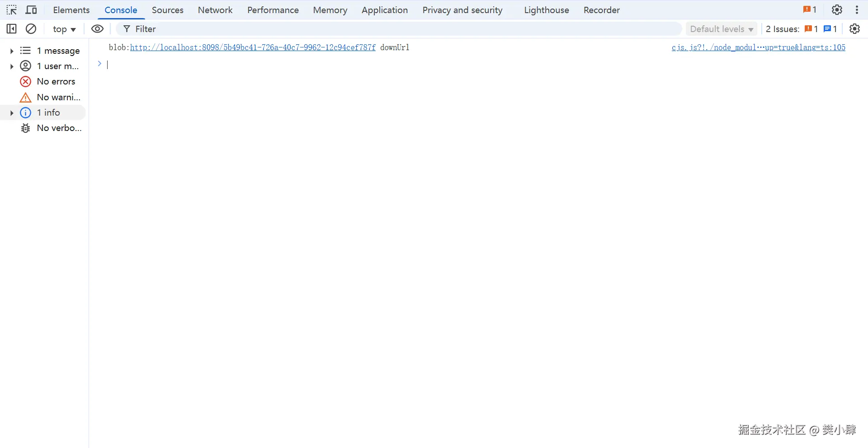The height and width of the screenshot is (448, 868).
Task: Toggle the device toolbar icon
Action: 31,10
